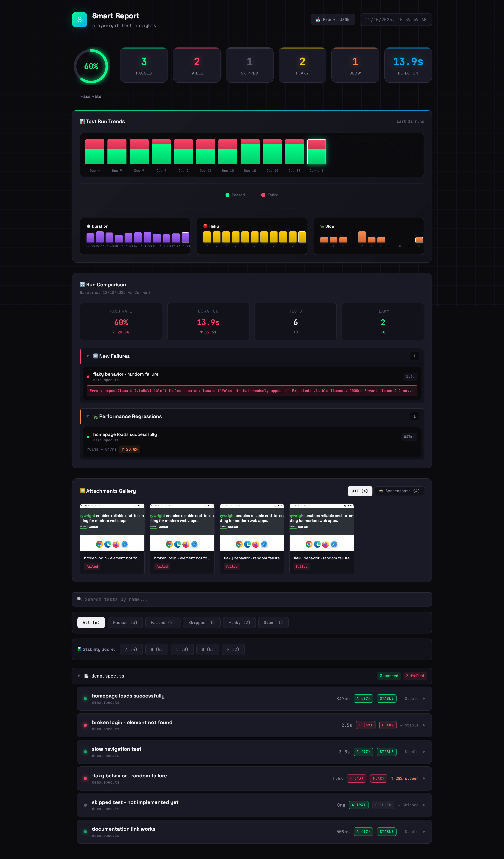Click the search magnifier icon
The width and height of the screenshot is (504, 859).
pos(79,599)
